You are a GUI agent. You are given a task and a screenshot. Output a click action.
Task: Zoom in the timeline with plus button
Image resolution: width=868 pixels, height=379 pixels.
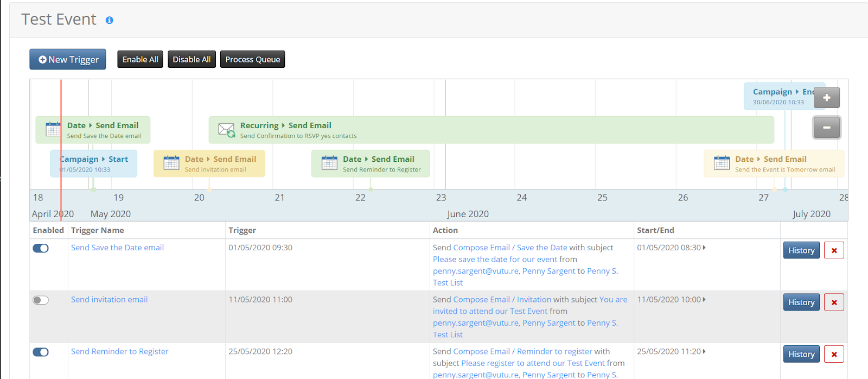click(x=826, y=98)
